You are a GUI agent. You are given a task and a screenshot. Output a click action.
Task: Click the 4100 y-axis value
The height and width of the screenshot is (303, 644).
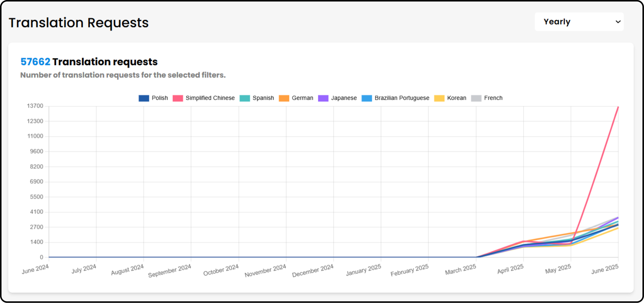pyautogui.click(x=36, y=212)
